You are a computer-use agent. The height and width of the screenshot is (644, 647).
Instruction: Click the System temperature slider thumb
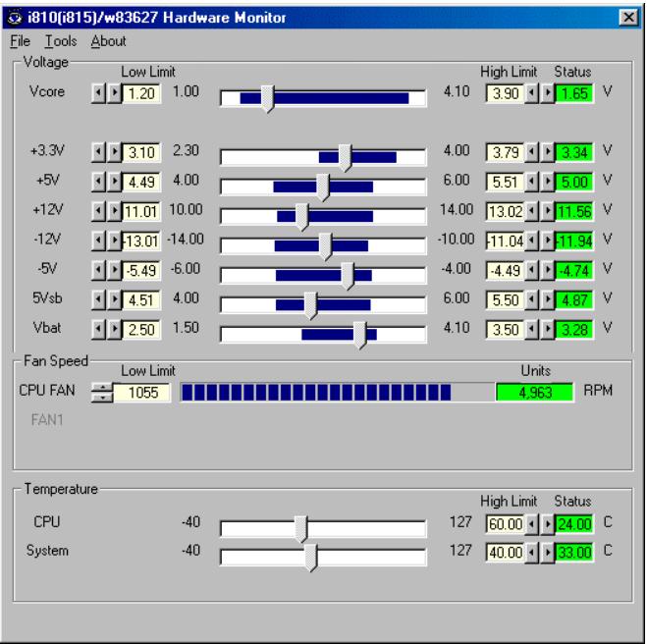click(310, 558)
